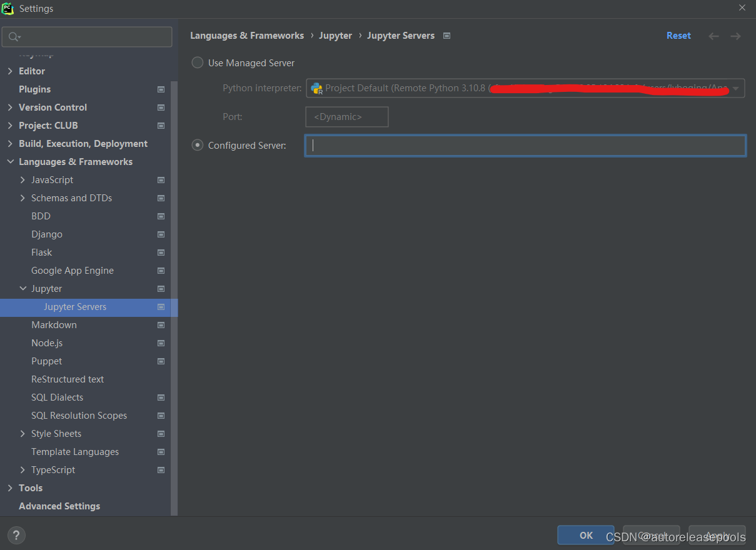This screenshot has height=550, width=756.
Task: Expand the Style Sheets node
Action: pyautogui.click(x=23, y=434)
